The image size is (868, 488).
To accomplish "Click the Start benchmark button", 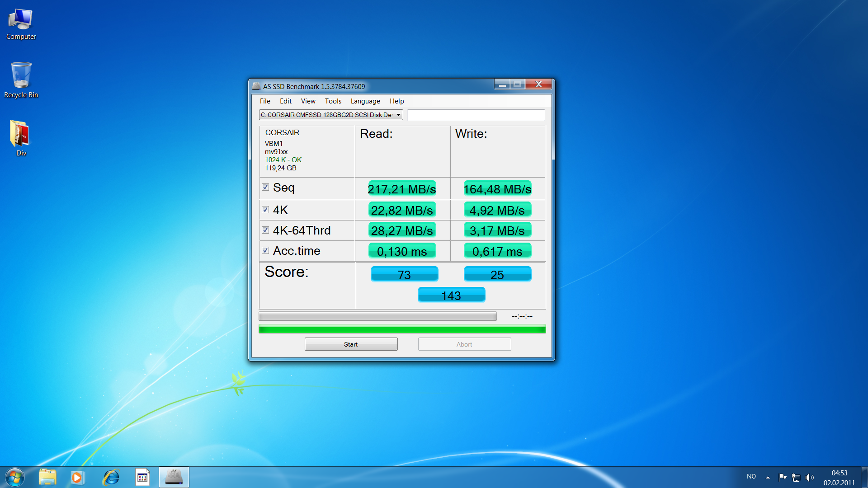I will (351, 344).
